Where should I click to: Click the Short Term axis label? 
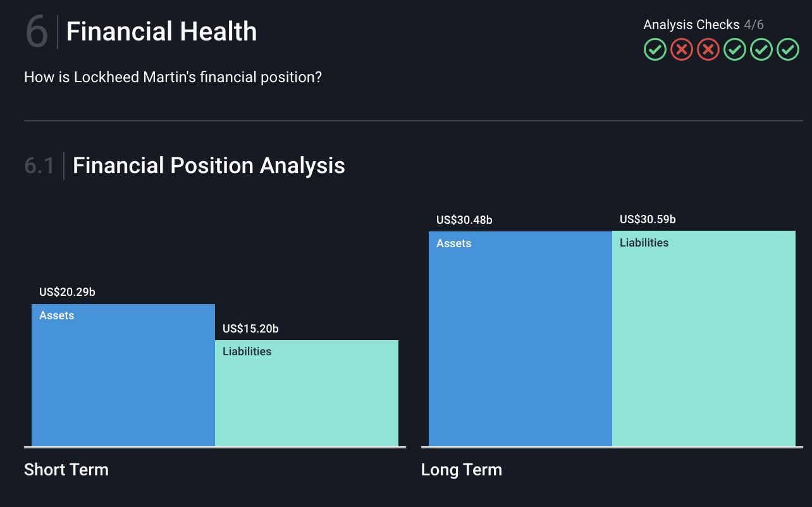tap(66, 470)
